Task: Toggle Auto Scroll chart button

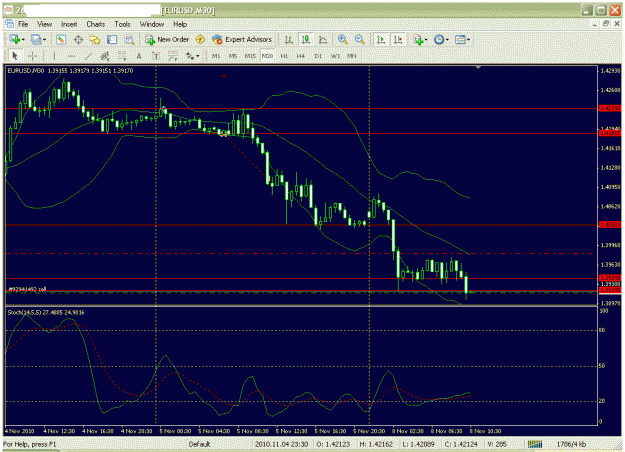Action: pyautogui.click(x=381, y=39)
